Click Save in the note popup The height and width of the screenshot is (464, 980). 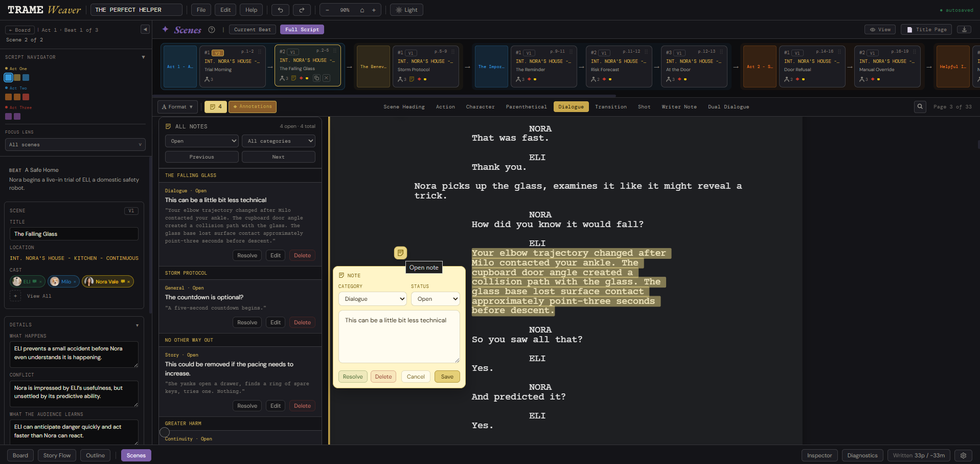click(x=447, y=377)
